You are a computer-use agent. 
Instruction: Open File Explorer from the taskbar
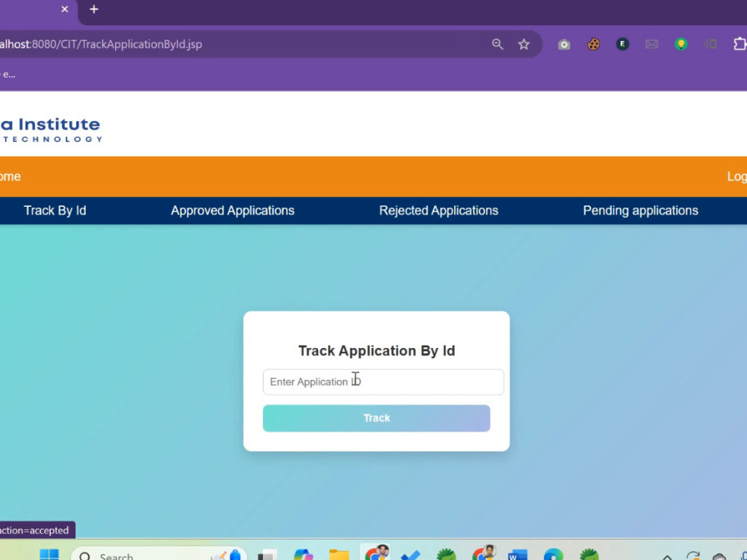pos(339,555)
